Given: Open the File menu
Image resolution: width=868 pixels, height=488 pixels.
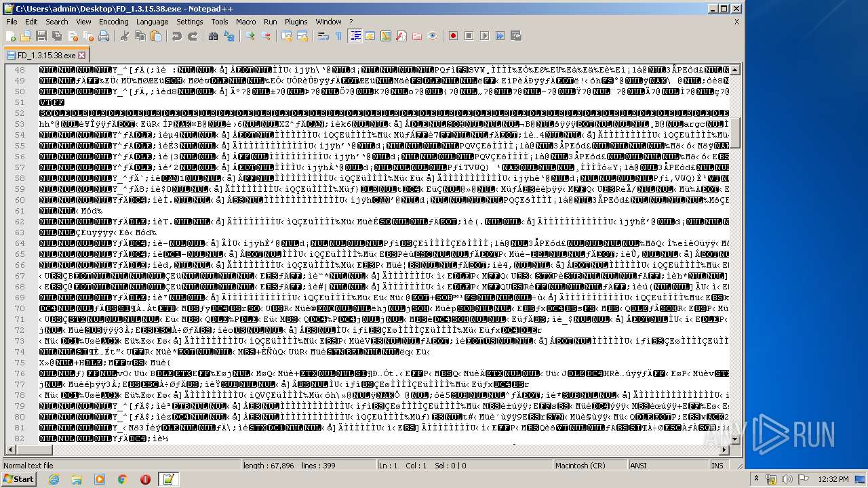Looking at the screenshot, I should click(x=12, y=22).
